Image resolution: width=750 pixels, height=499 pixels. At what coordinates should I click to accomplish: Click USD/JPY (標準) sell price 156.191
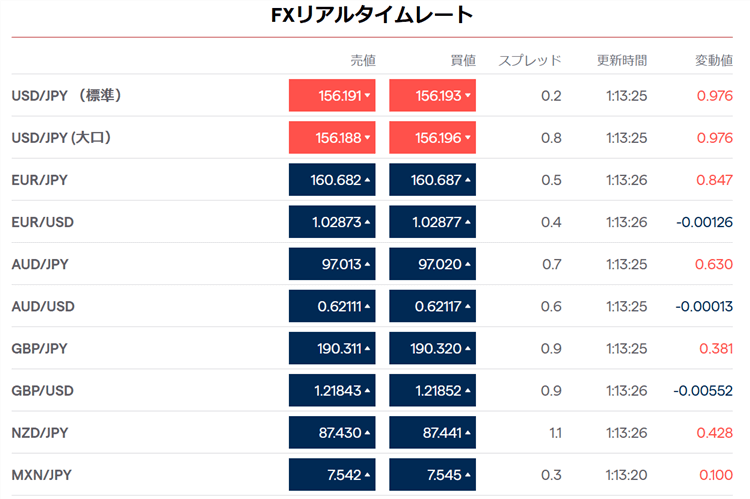click(x=332, y=96)
